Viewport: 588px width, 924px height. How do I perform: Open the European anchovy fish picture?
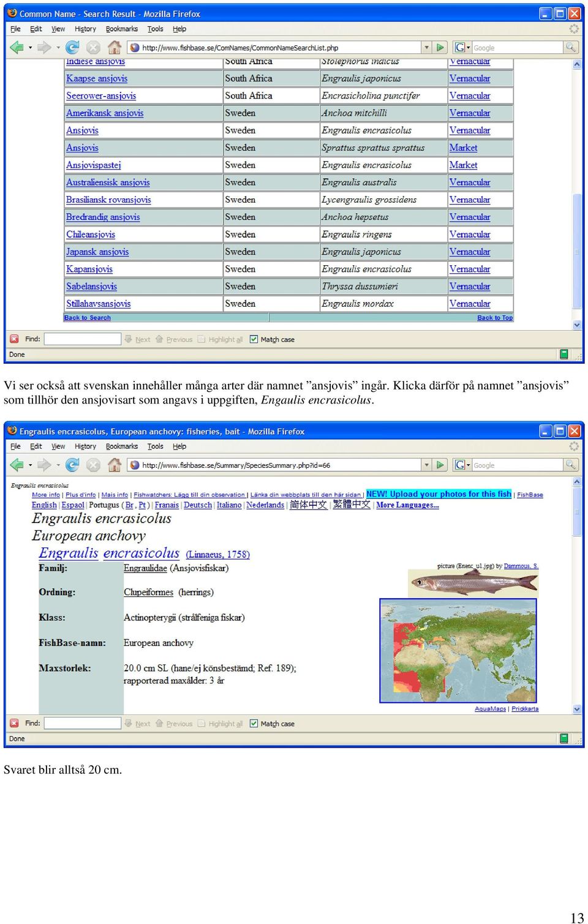[473, 582]
